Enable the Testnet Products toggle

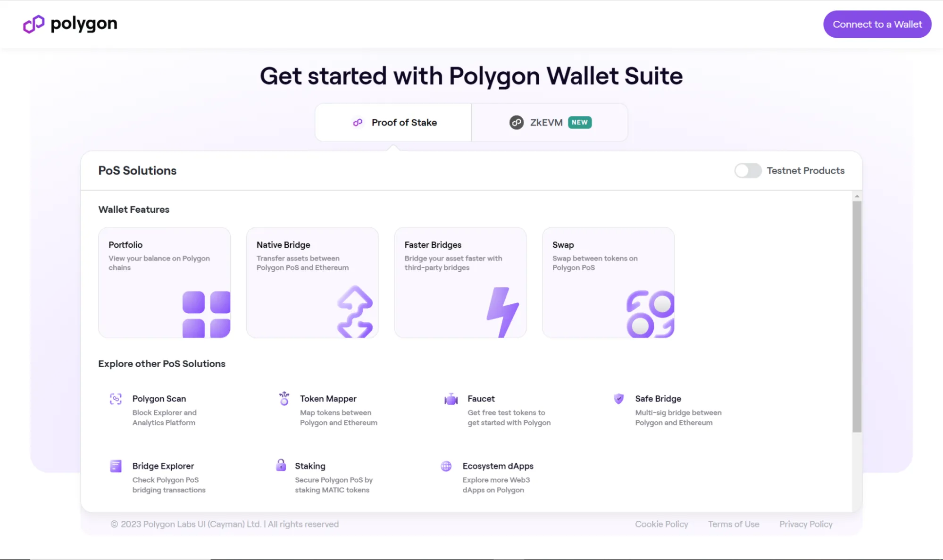click(748, 171)
